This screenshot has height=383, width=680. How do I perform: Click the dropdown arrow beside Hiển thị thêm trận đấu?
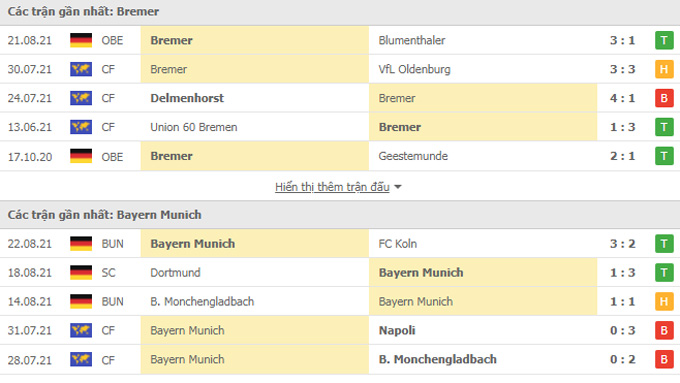click(x=398, y=187)
